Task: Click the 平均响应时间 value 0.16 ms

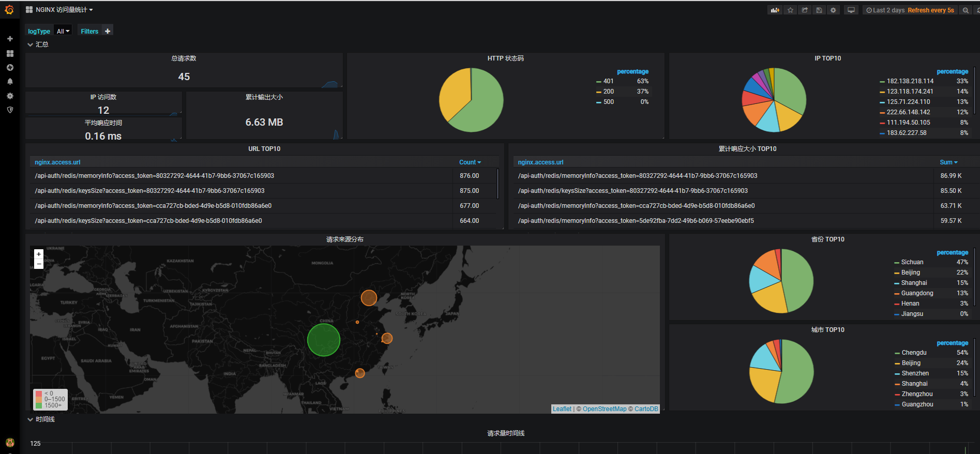Action: pos(103,136)
